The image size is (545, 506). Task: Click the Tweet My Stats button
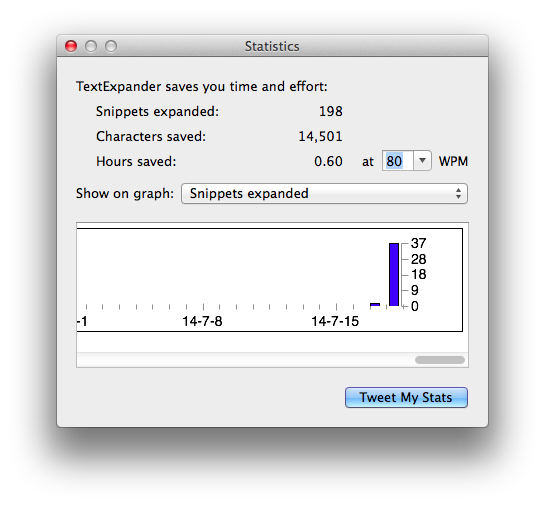point(406,397)
